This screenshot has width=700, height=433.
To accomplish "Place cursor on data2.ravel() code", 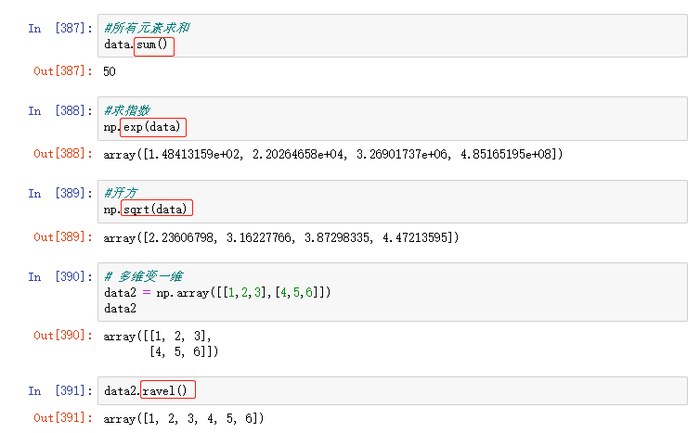I will pyautogui.click(x=149, y=391).
